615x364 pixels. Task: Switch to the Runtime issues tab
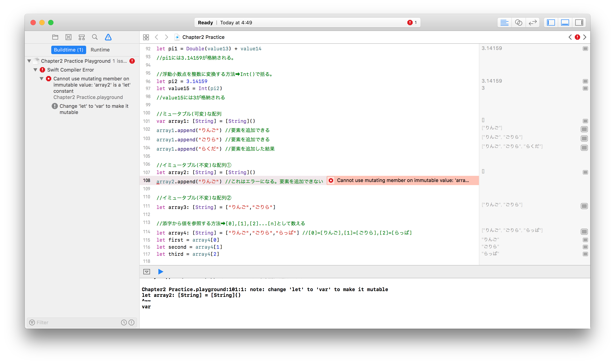pos(100,50)
